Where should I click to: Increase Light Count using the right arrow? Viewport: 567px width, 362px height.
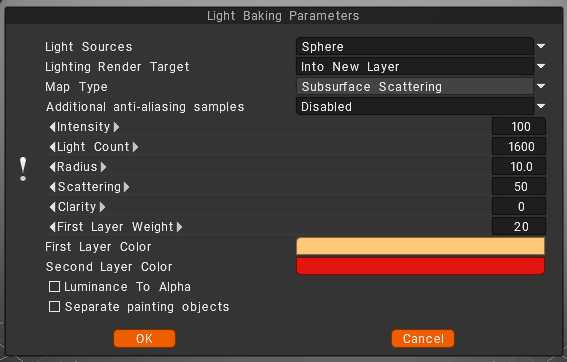coord(135,147)
